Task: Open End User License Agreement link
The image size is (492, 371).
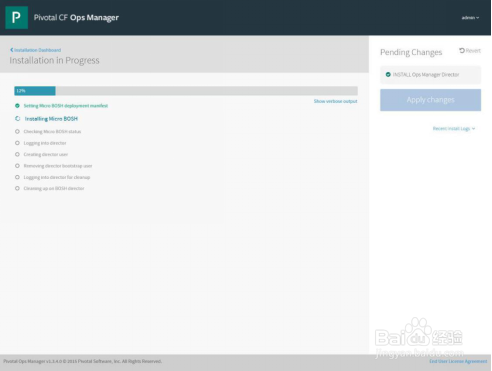Action: click(x=458, y=361)
